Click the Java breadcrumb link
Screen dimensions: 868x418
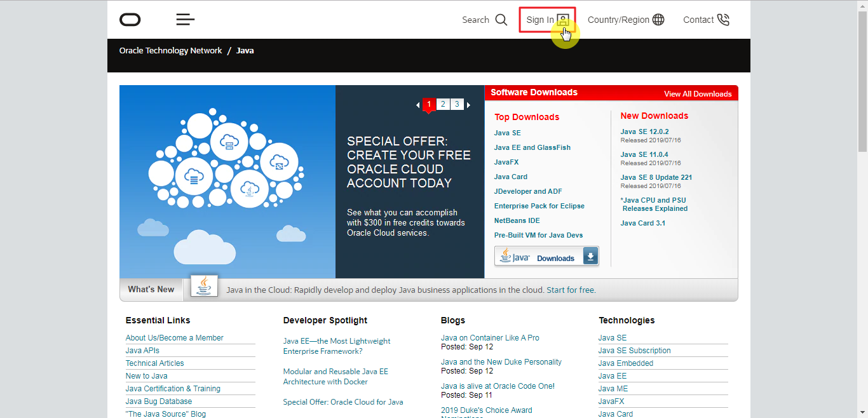click(x=245, y=50)
